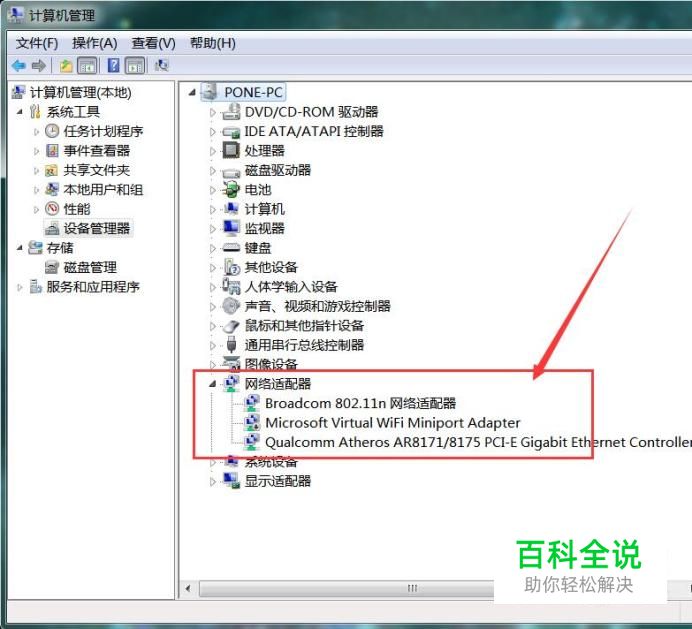Open the 文件(F) menu

37,43
